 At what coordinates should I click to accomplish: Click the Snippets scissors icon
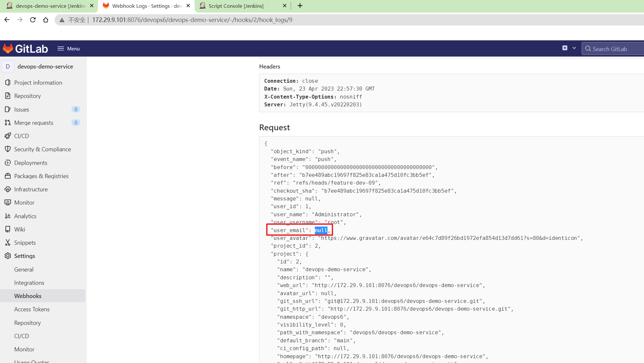tap(8, 242)
